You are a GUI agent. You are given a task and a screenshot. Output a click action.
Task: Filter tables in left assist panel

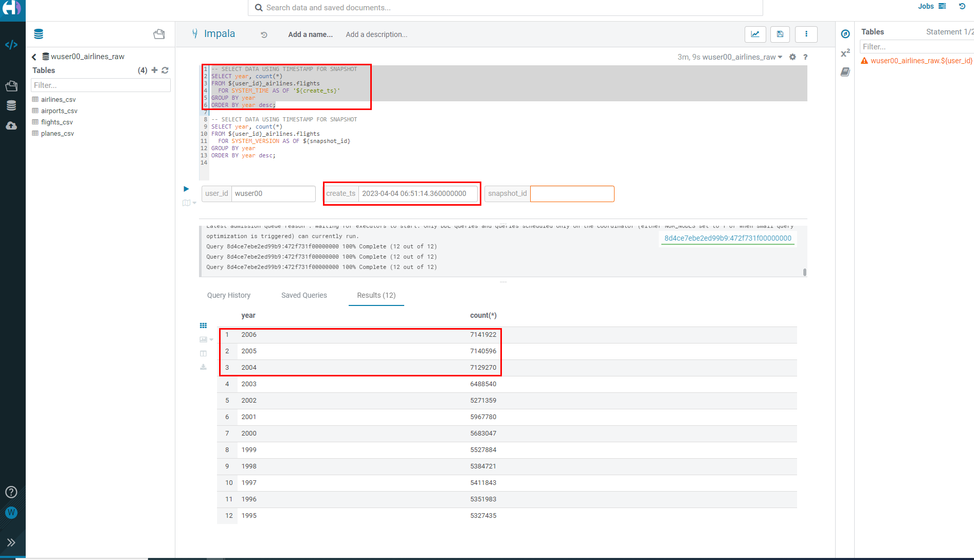101,85
